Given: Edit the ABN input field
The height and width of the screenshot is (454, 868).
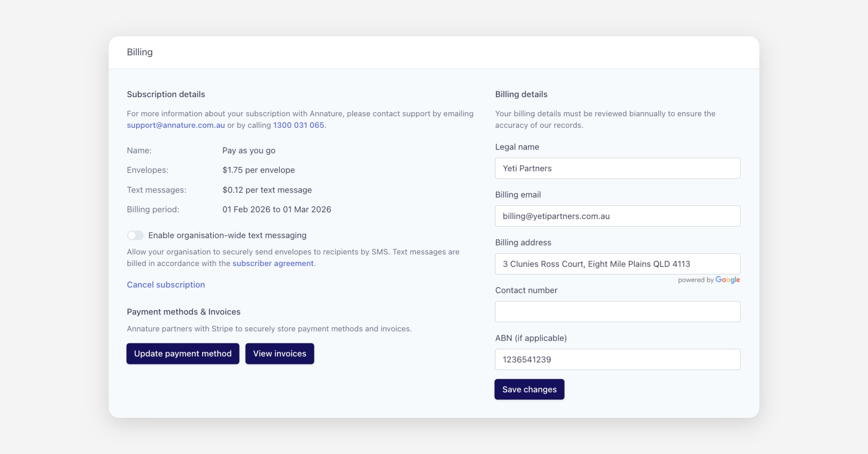Looking at the screenshot, I should 617,360.
